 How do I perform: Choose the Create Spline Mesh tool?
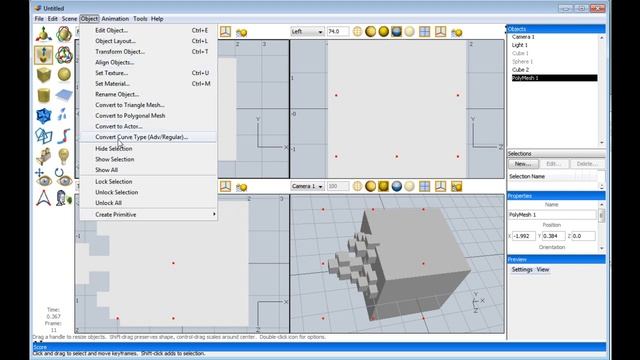click(x=64, y=96)
